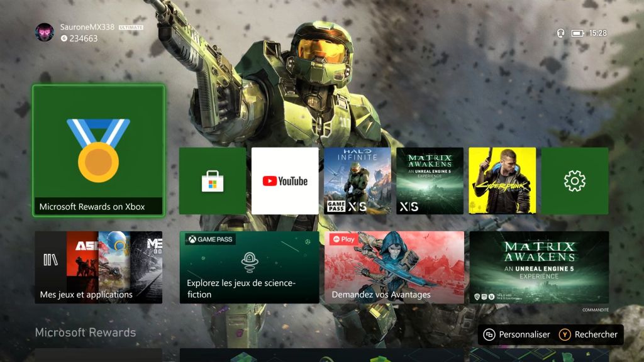Click the view button icon beside Personnaliser
Image resolution: width=644 pixels, height=362 pixels.
(489, 334)
